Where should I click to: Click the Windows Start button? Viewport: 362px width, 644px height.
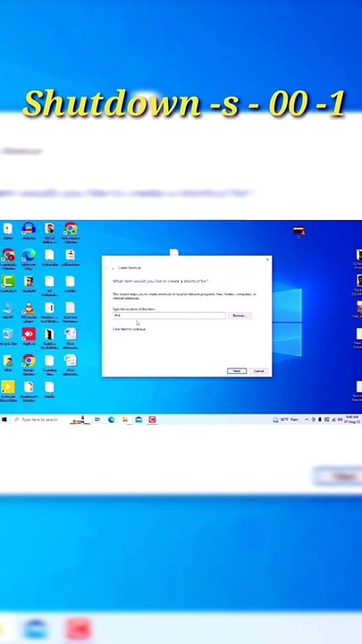[4, 419]
